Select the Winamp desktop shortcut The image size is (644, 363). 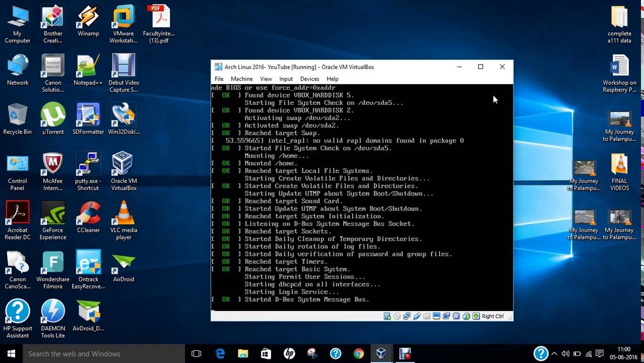88,21
